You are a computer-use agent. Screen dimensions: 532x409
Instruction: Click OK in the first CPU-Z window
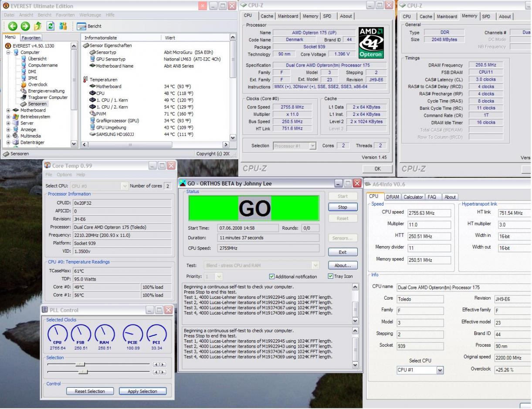377,169
